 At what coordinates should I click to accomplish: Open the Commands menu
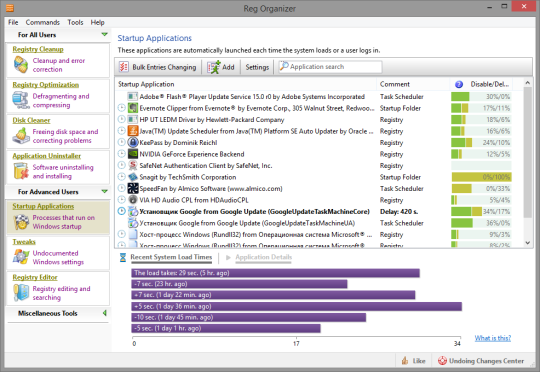click(42, 22)
